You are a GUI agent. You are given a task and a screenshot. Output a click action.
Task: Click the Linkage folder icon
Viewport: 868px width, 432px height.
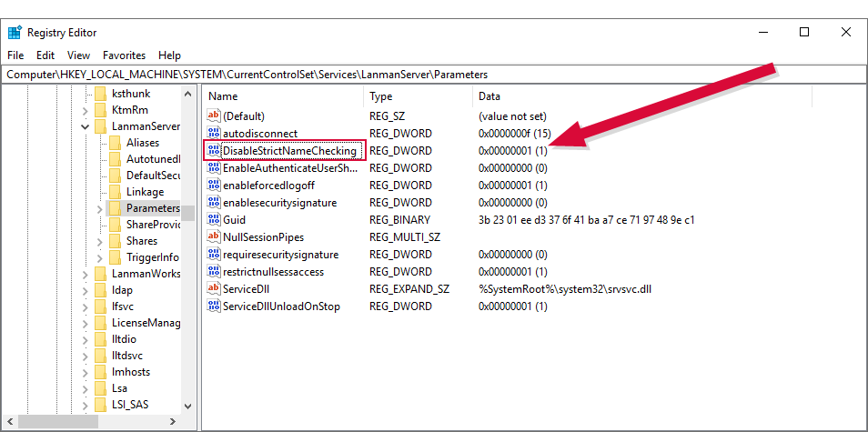coord(116,192)
